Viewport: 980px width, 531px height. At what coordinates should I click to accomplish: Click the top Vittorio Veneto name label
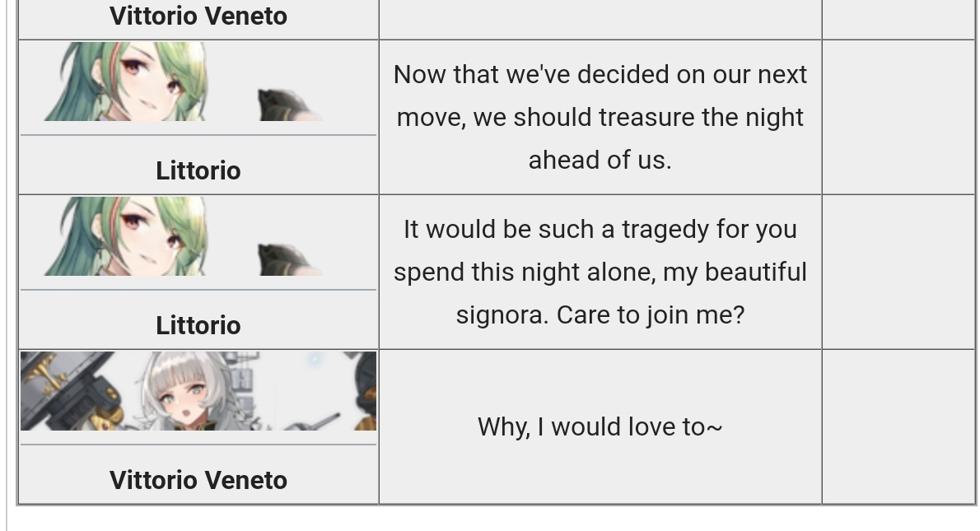198,16
